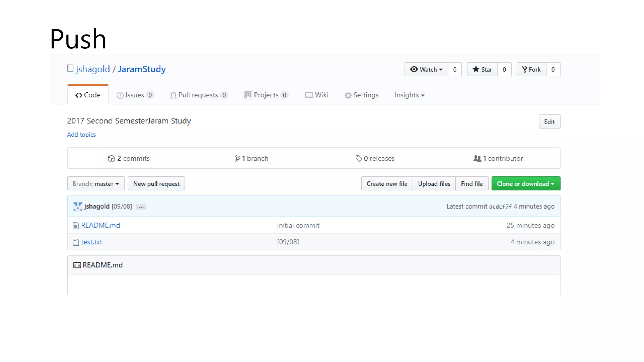
Task: Click the jshagold avatar icon in commit row
Action: (x=77, y=206)
